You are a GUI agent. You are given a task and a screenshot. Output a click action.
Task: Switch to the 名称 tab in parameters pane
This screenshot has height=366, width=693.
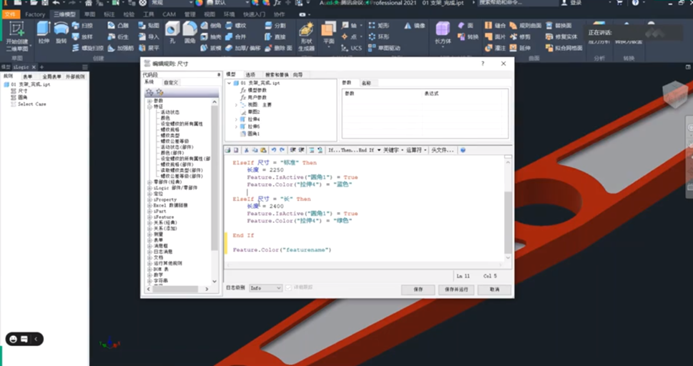pos(367,83)
